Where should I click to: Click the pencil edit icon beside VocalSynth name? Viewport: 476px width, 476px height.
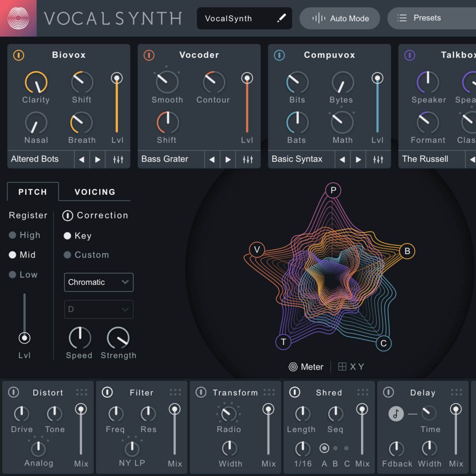(x=282, y=18)
